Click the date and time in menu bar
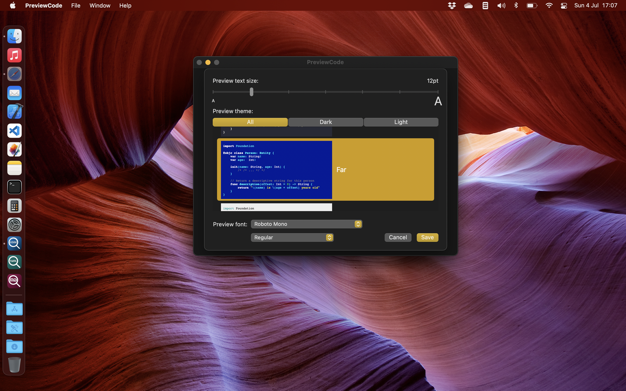 pos(596,6)
